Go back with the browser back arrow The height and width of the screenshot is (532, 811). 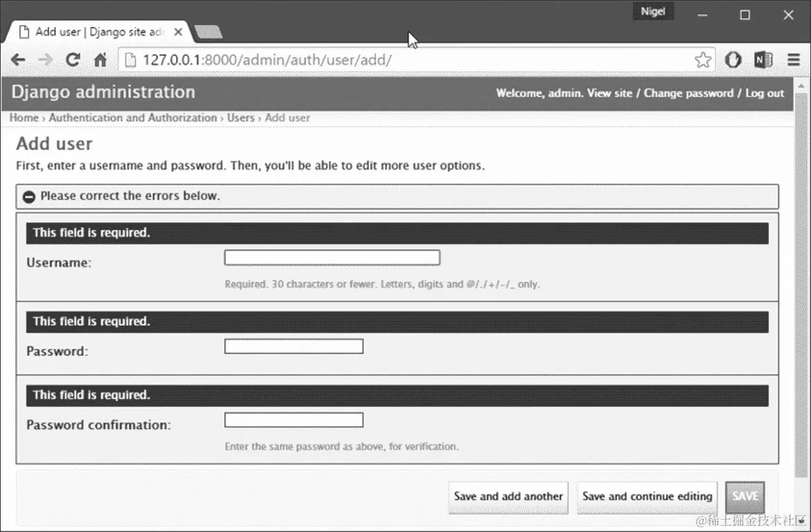click(18, 60)
